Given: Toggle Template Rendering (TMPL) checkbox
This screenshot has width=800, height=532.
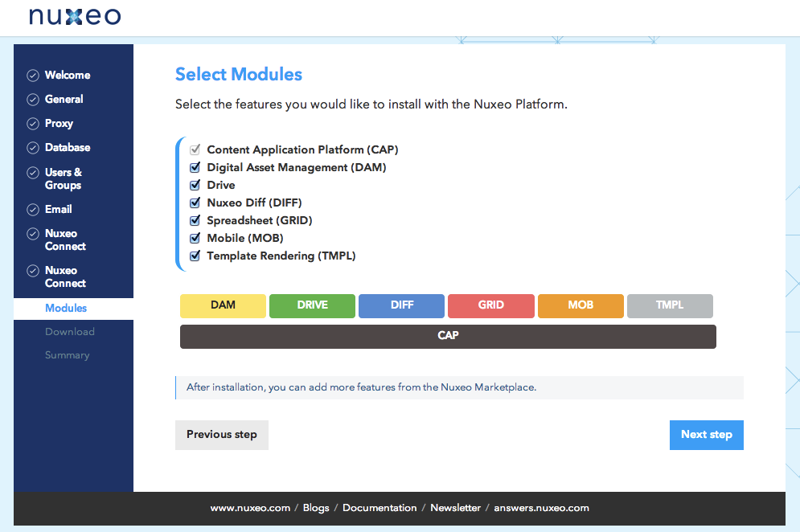Looking at the screenshot, I should 195,256.
